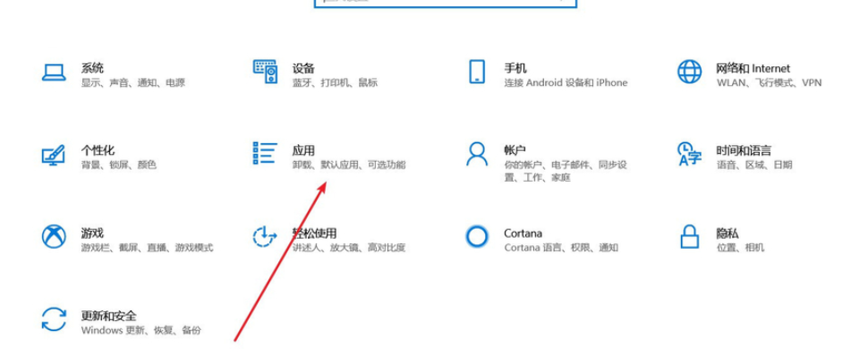Go to 更新和安全 settings text

pos(108,316)
